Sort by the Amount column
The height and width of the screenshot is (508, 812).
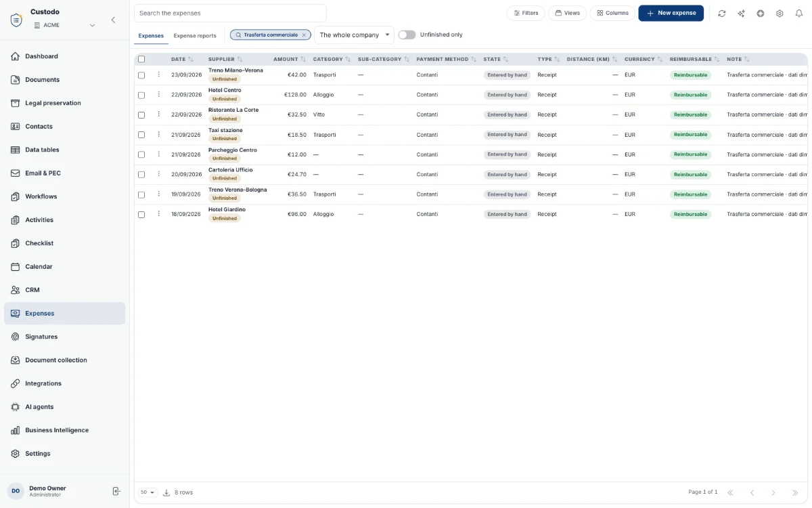point(290,59)
